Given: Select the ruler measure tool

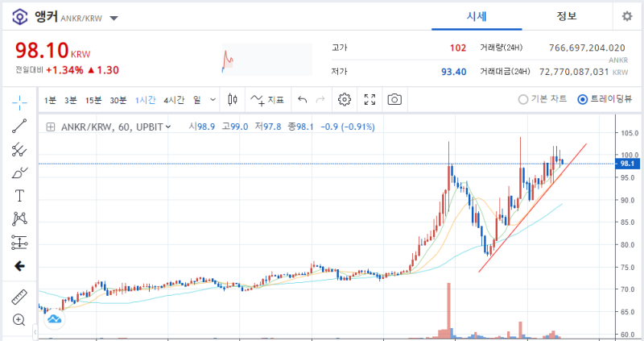Looking at the screenshot, I should pyautogui.click(x=19, y=297).
